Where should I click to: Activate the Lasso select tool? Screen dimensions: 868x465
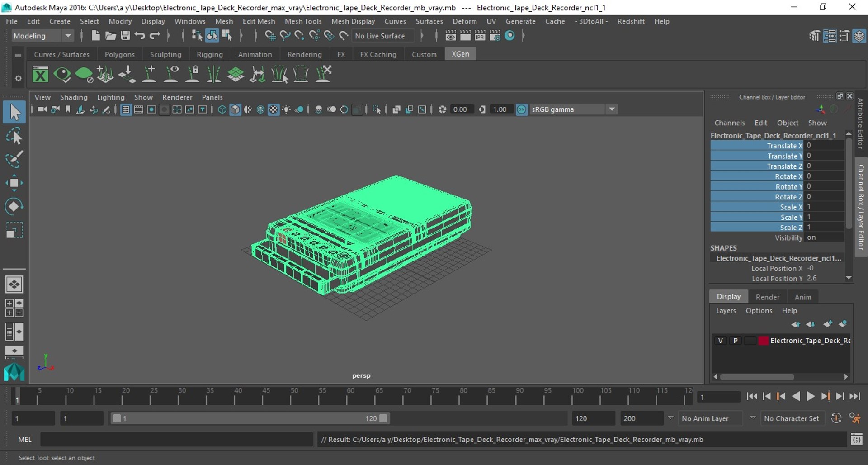pyautogui.click(x=14, y=136)
